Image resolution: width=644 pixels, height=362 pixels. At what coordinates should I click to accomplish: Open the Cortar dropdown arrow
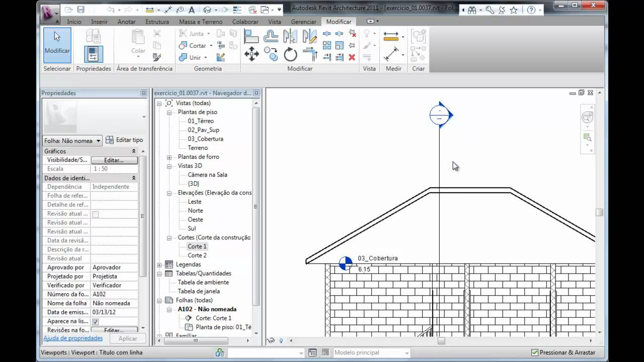(x=211, y=46)
